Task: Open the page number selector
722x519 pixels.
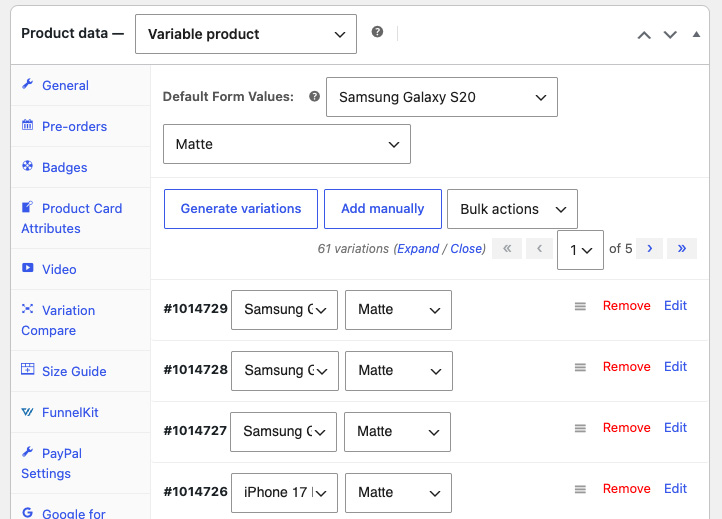Action: point(580,250)
